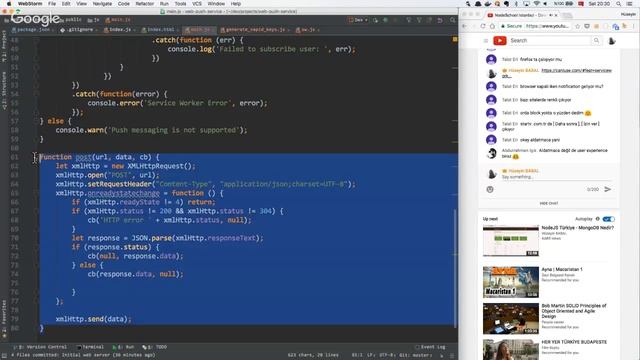Click the Git: master branch status entry

point(415,355)
